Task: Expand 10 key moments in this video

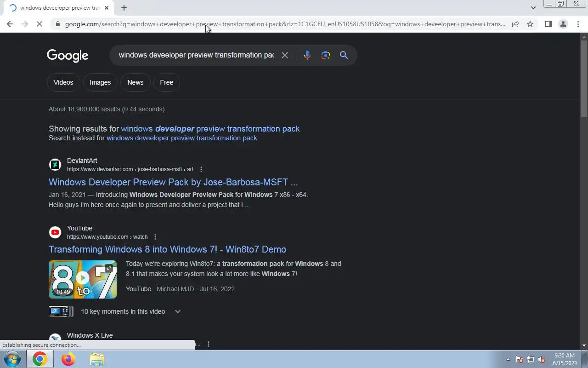Action: (178, 311)
